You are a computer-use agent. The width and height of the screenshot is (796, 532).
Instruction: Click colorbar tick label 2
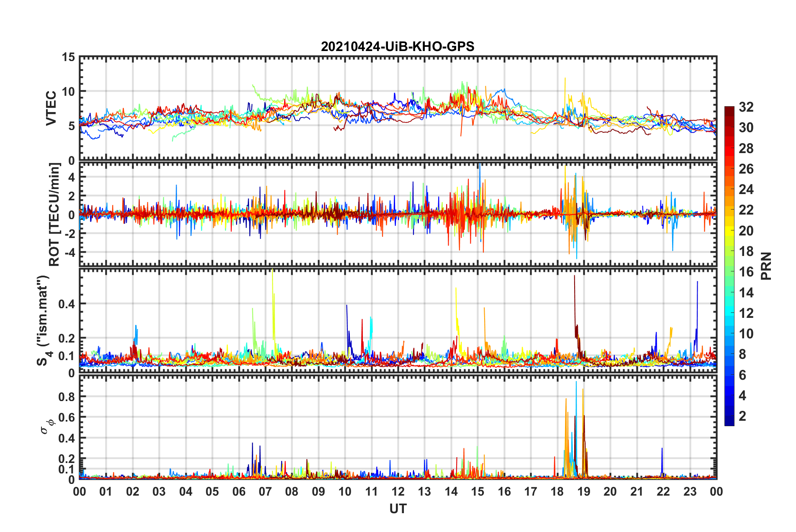(742, 416)
